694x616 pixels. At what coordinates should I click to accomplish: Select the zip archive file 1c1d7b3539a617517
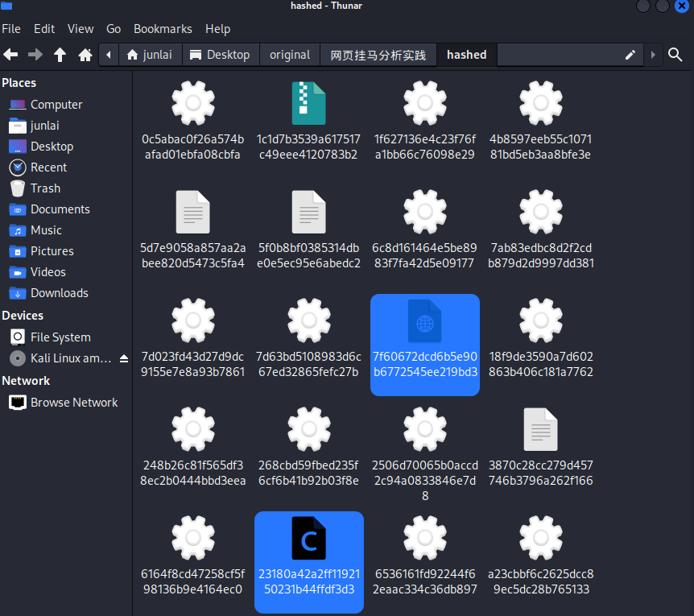point(308,104)
